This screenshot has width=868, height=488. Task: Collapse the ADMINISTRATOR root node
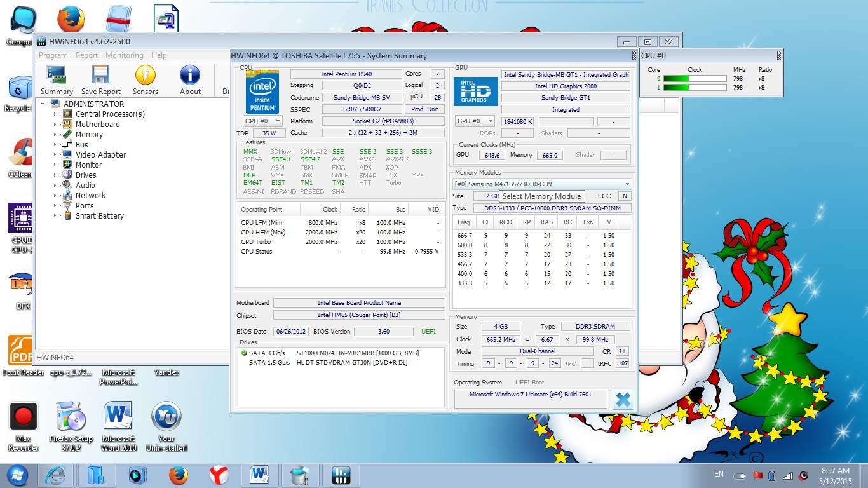point(43,104)
